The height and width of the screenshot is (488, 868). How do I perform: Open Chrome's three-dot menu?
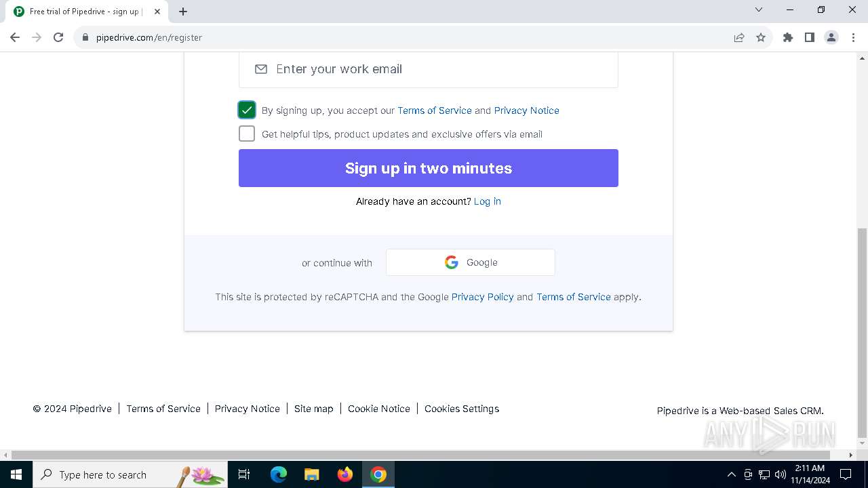853,37
